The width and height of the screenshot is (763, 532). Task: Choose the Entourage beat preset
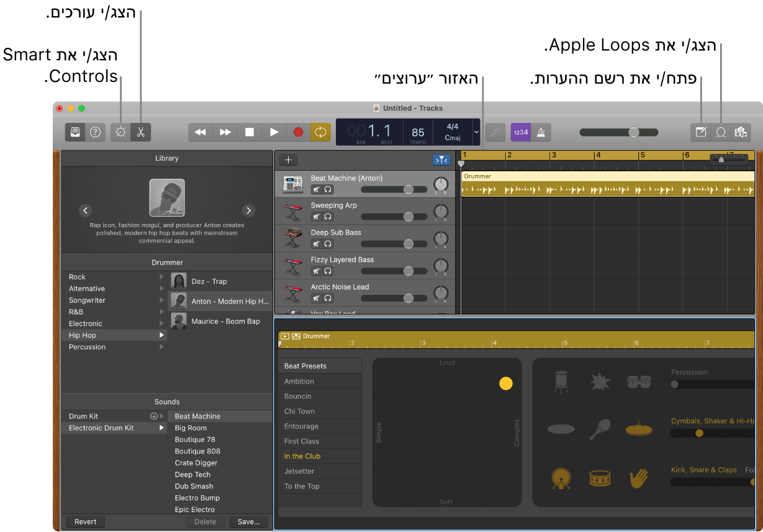point(320,426)
